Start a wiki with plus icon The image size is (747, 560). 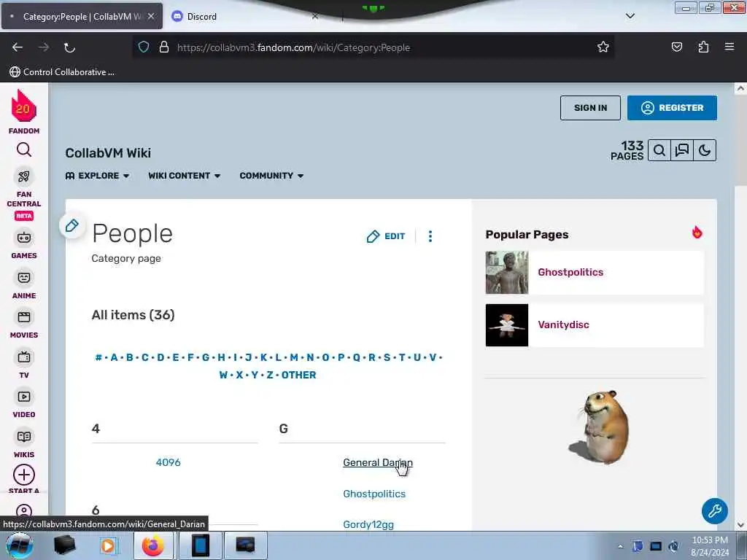coord(24,475)
